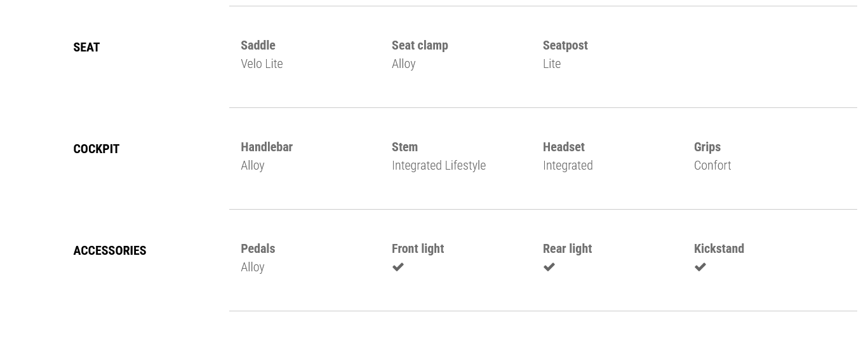Image resolution: width=868 pixels, height=345 pixels.
Task: Select the ACCESSORIES section heading
Action: pos(110,251)
